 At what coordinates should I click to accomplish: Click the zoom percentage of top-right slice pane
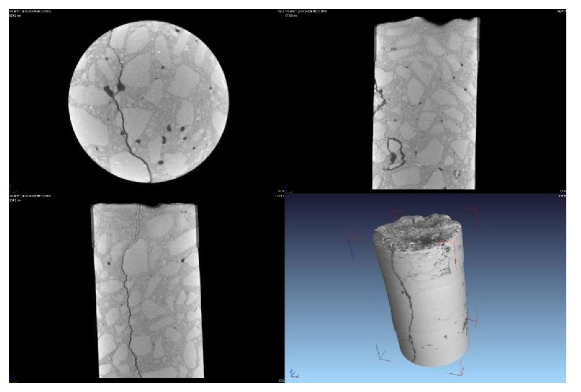[x=563, y=191]
